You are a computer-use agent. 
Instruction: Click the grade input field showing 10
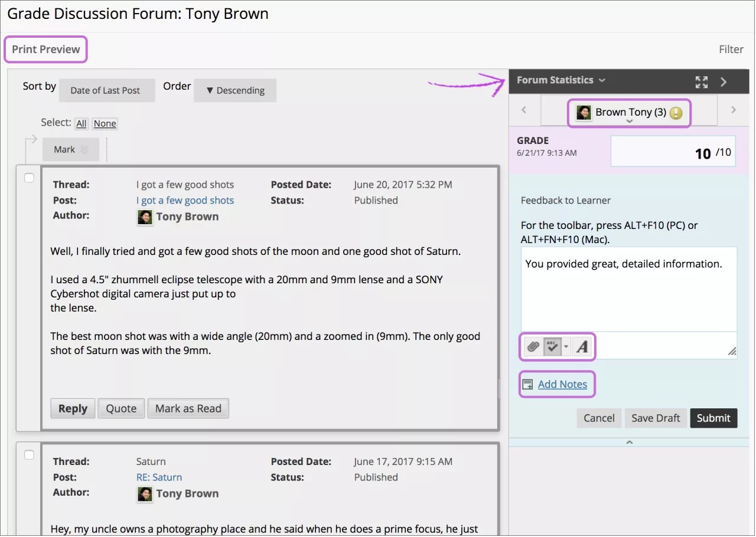tap(673, 151)
